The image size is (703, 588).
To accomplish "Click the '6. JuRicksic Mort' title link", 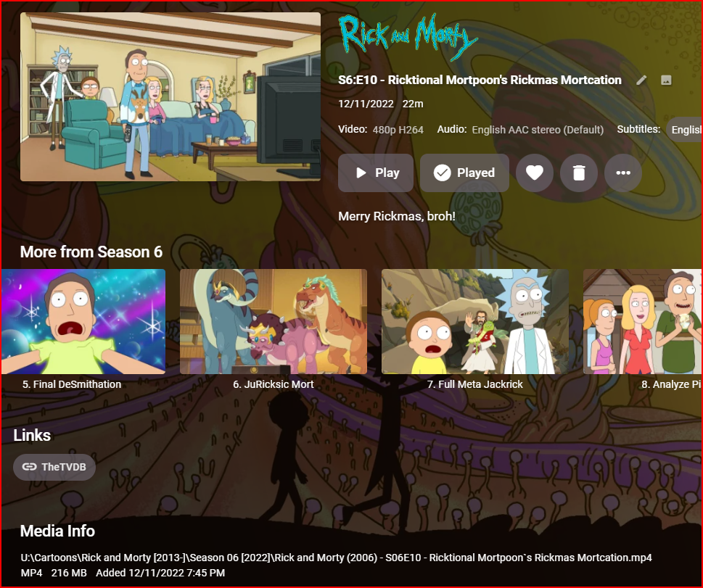I will 274,384.
